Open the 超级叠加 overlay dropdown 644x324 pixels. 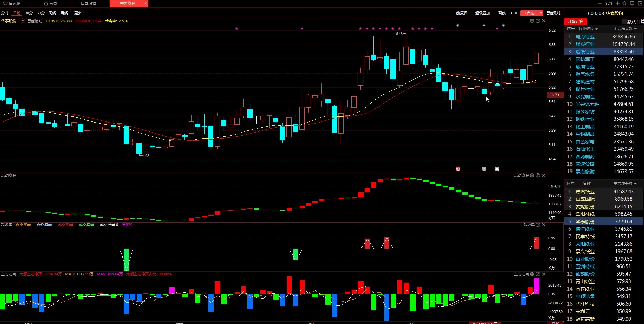[484, 13]
